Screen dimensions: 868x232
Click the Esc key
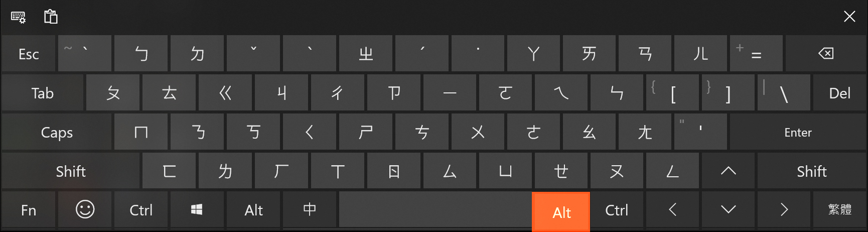pos(29,54)
